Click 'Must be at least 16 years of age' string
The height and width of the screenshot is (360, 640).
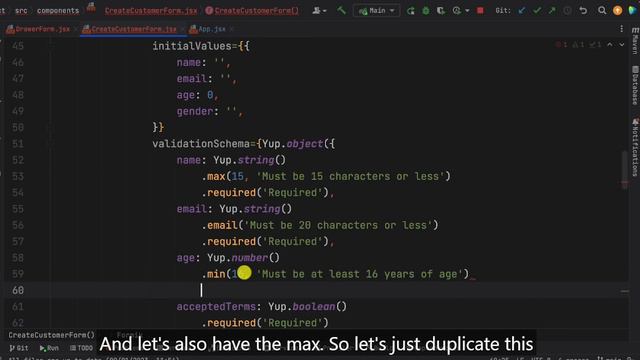click(362, 274)
